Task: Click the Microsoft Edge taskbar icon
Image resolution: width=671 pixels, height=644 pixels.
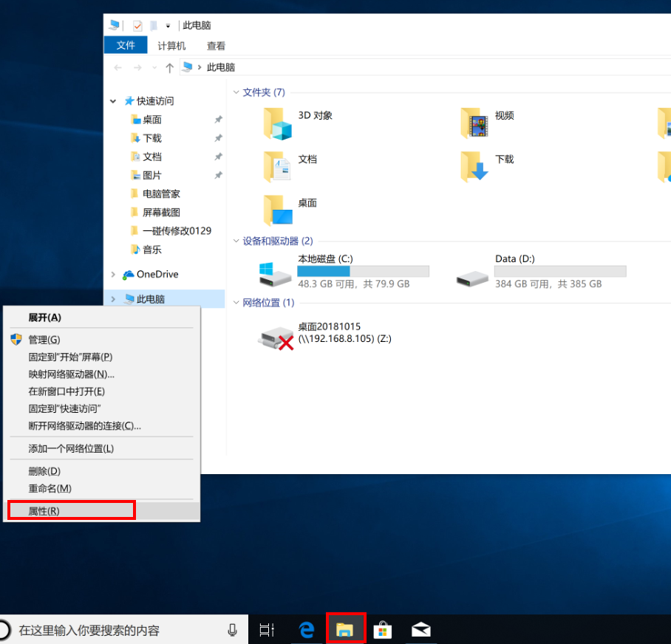Action: [x=307, y=629]
